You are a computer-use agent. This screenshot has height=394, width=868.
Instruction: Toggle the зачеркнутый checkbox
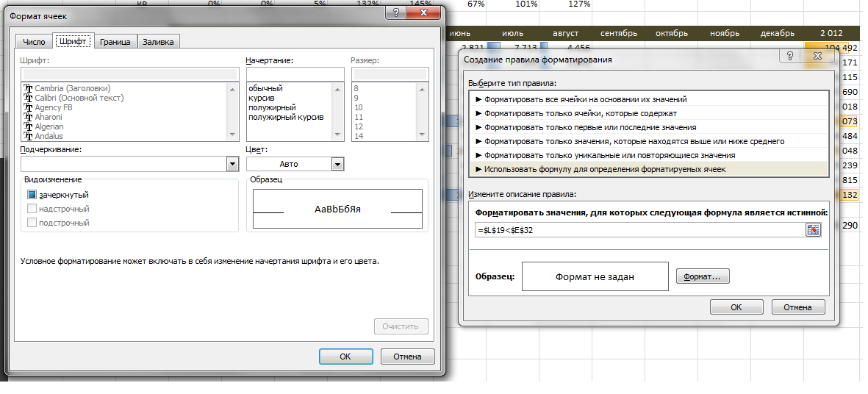[32, 195]
